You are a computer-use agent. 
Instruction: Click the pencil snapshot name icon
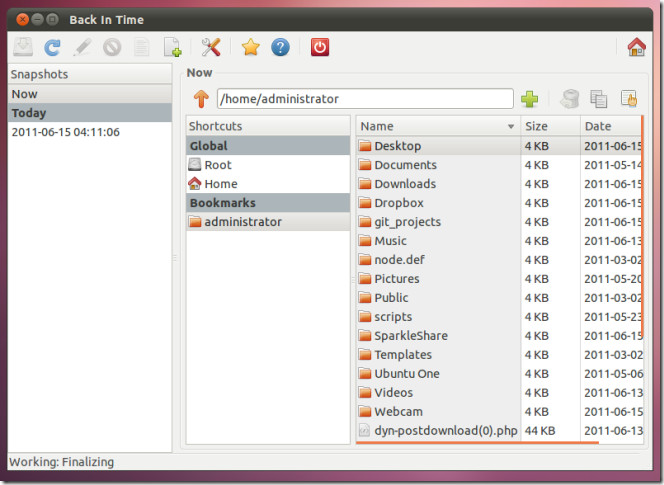click(x=82, y=47)
